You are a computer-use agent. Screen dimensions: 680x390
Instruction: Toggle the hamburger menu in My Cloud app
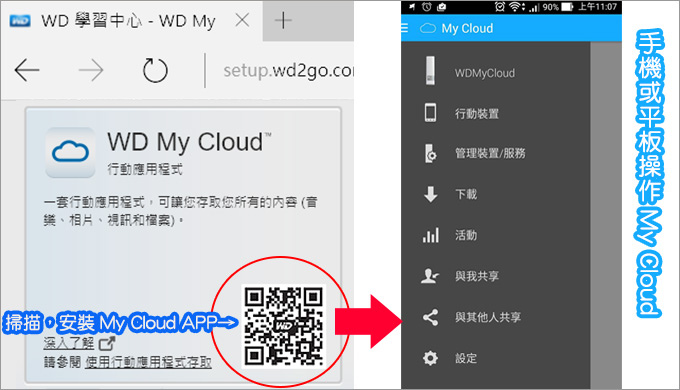(x=405, y=28)
